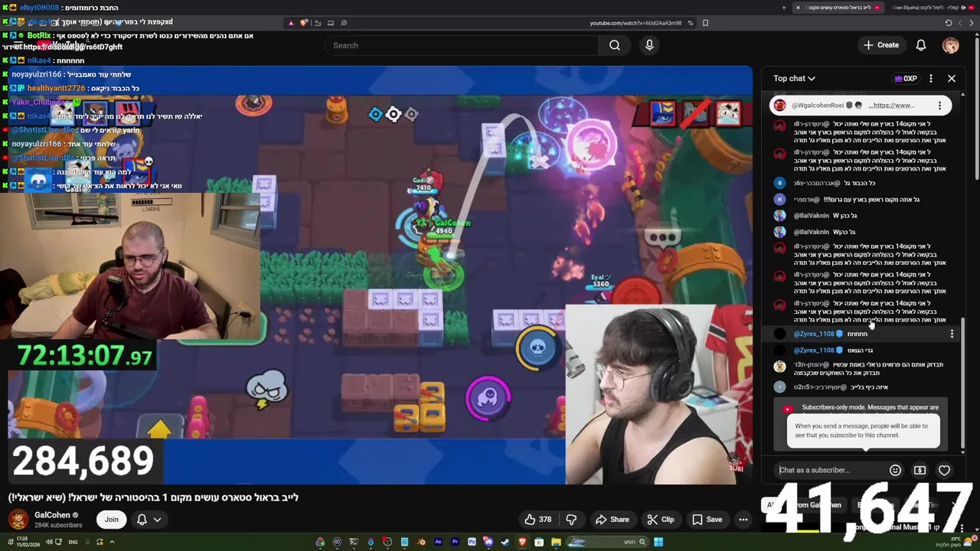Open options for Zyrex_1108 chat message
Viewport: 980px width, 551px height.
click(x=952, y=334)
